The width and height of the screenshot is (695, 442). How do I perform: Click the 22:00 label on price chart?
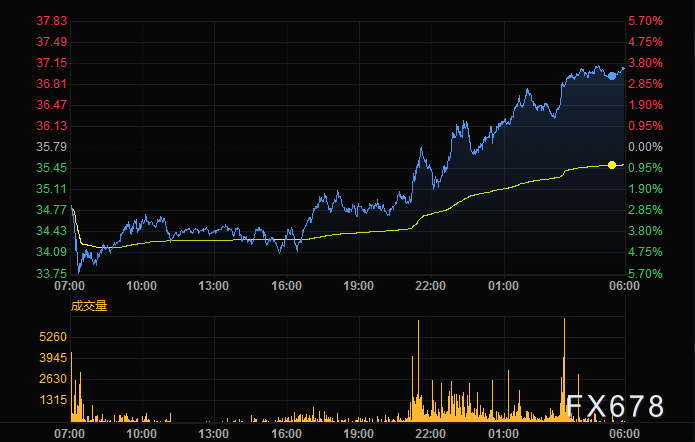pyautogui.click(x=431, y=286)
